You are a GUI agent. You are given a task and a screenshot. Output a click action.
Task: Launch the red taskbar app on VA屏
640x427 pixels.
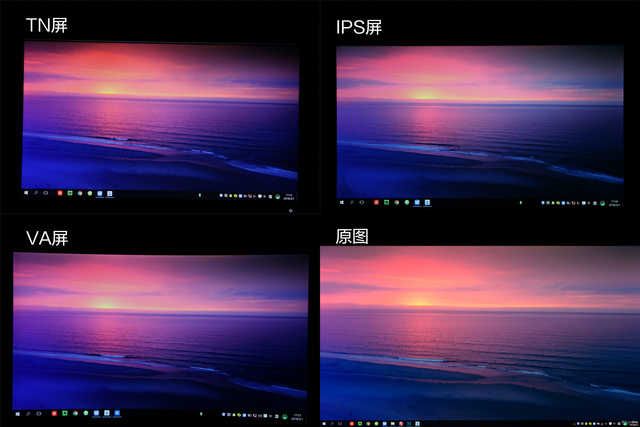[54, 414]
